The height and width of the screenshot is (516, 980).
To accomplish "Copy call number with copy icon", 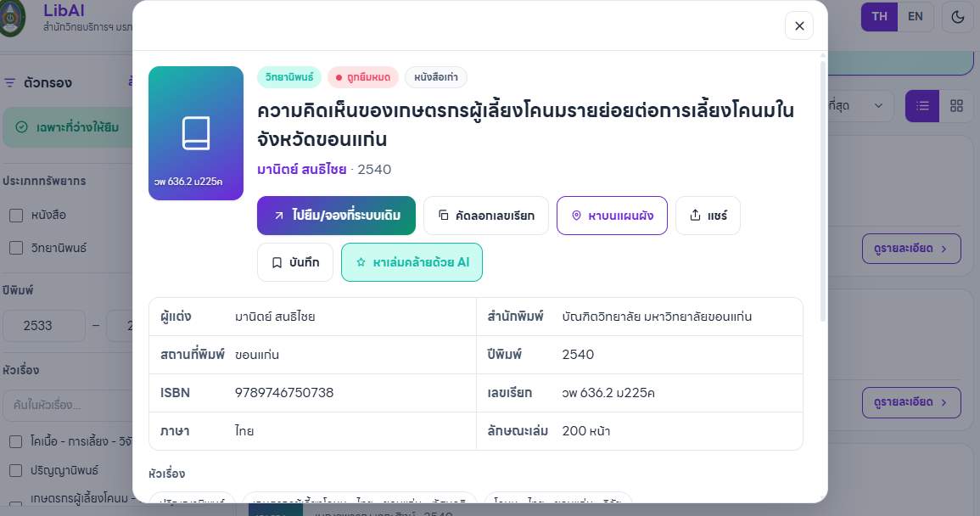I will 485,216.
